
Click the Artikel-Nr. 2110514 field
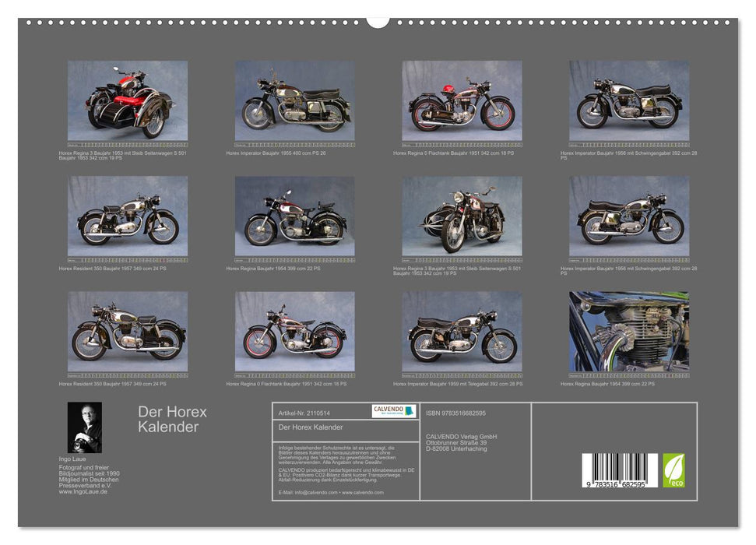coord(305,413)
